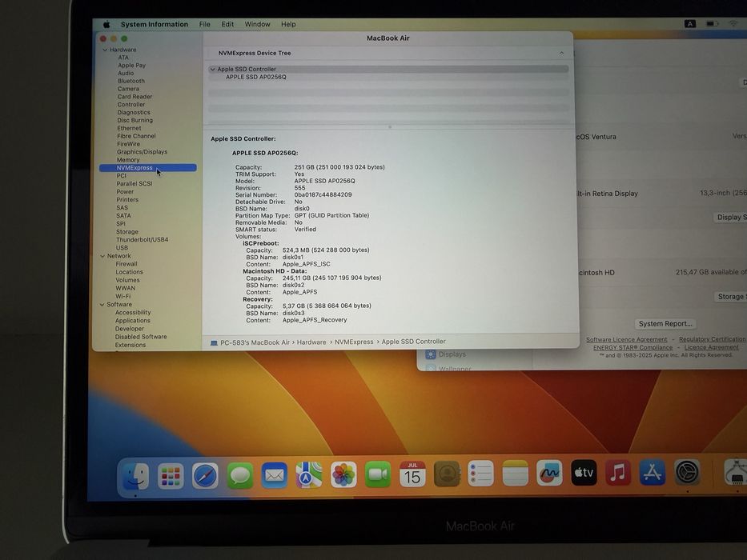This screenshot has width=747, height=560.
Task: Open Music app in the Dock
Action: click(x=618, y=473)
